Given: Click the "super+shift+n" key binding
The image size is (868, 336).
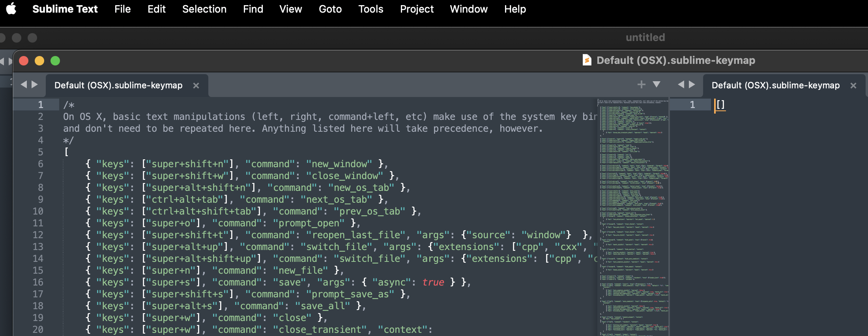Looking at the screenshot, I should 187,164.
